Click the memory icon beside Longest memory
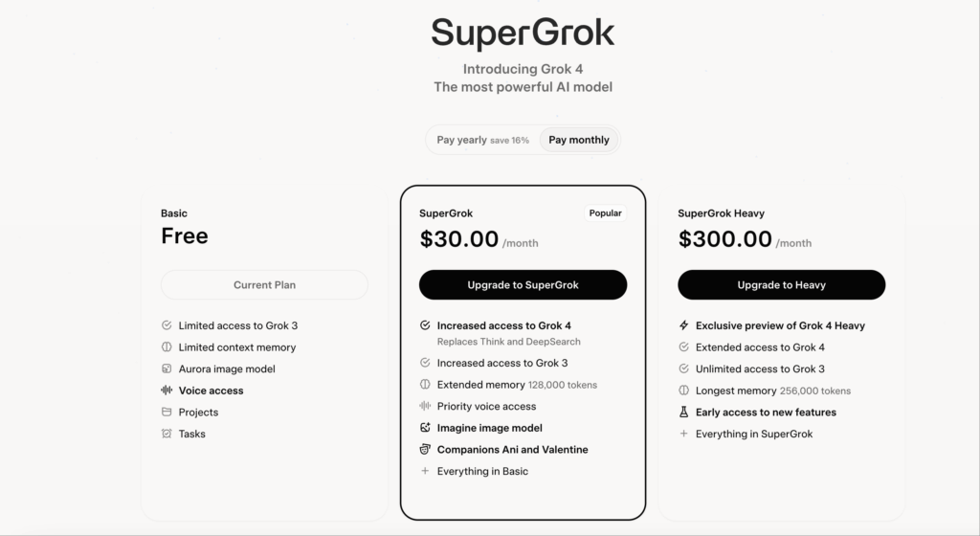The width and height of the screenshot is (980, 536). point(683,391)
